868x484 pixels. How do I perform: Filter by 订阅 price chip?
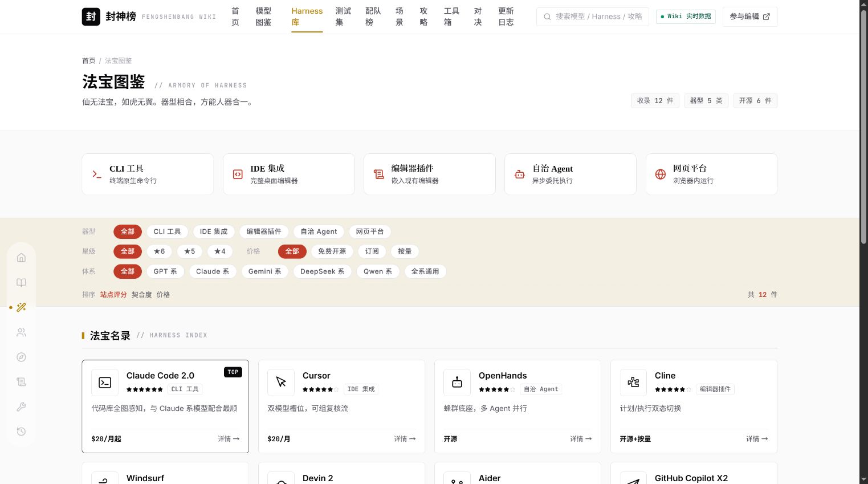tap(372, 251)
